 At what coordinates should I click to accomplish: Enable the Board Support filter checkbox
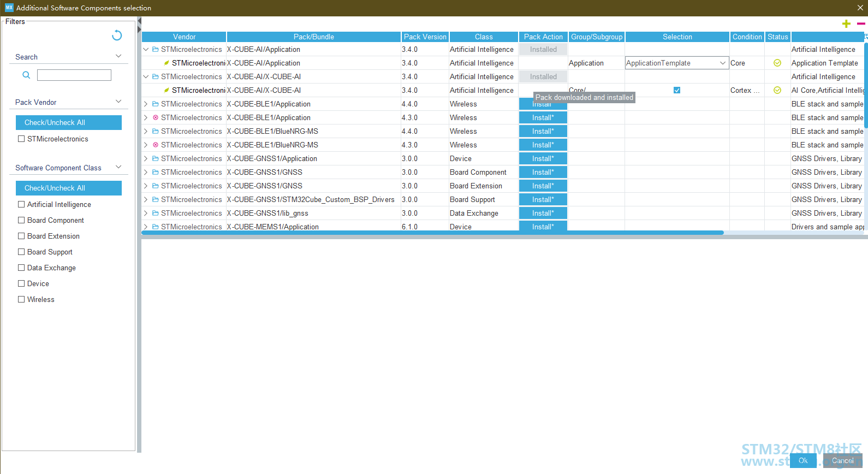pos(21,252)
